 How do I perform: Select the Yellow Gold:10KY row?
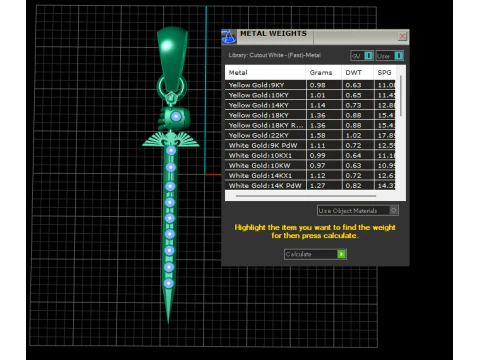(310, 95)
